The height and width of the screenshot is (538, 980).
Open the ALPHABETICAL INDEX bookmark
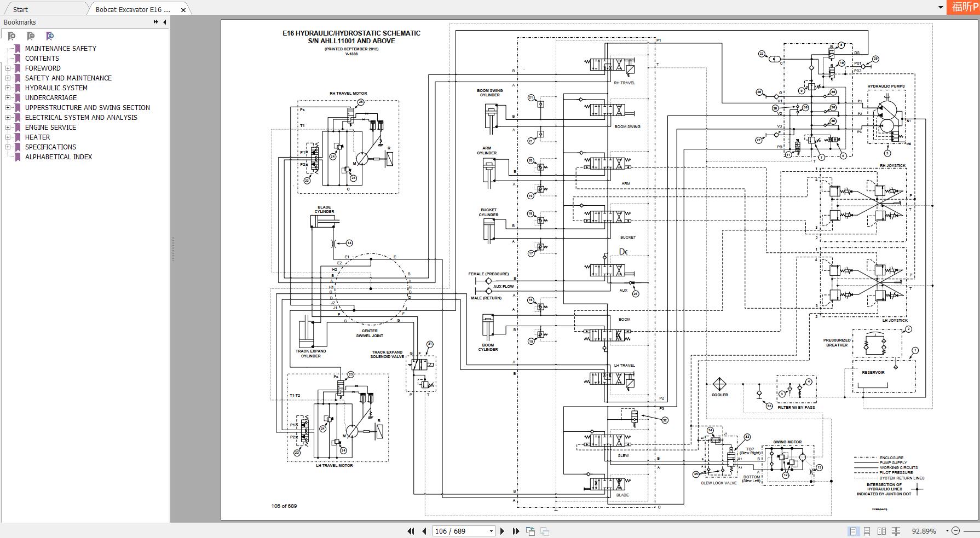[59, 157]
